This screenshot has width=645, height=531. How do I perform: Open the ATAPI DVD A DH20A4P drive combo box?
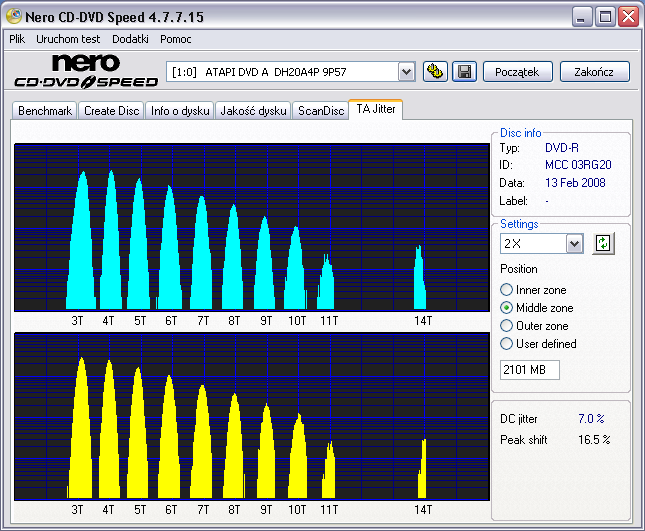point(291,72)
